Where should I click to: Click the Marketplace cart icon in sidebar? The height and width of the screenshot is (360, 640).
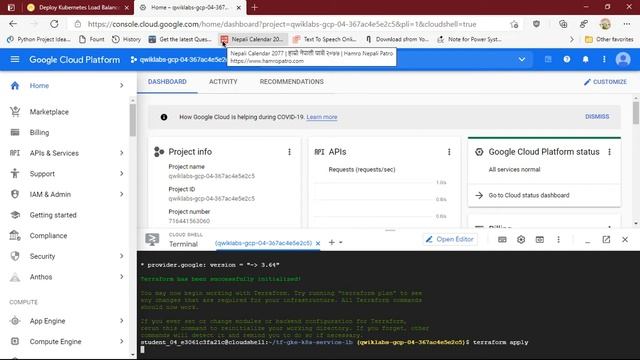point(15,111)
